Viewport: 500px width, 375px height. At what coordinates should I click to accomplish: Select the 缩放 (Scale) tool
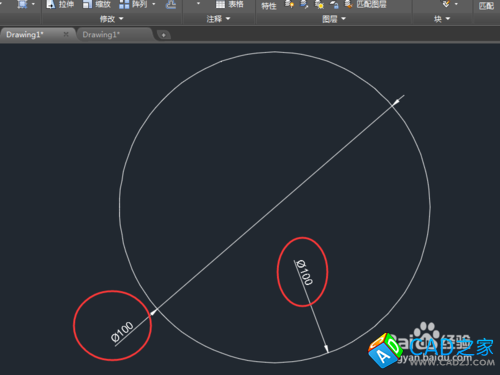(x=97, y=4)
